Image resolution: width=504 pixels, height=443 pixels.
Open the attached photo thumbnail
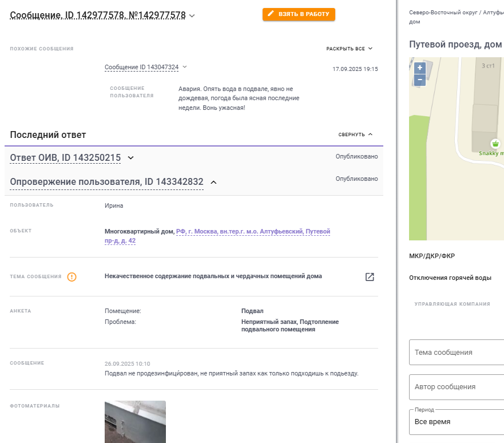[135, 421]
